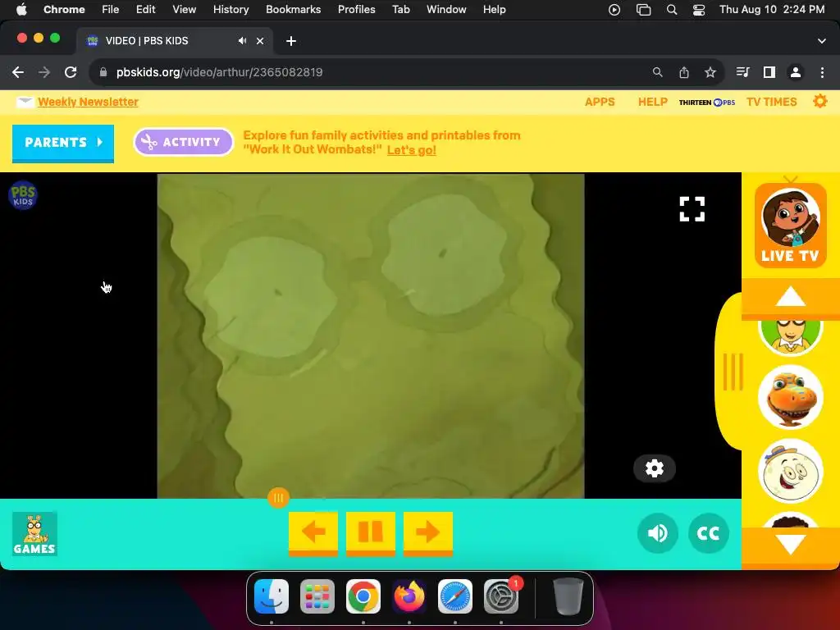This screenshot has width=840, height=630.
Task: Open Trash in the Dock
Action: pyautogui.click(x=568, y=596)
